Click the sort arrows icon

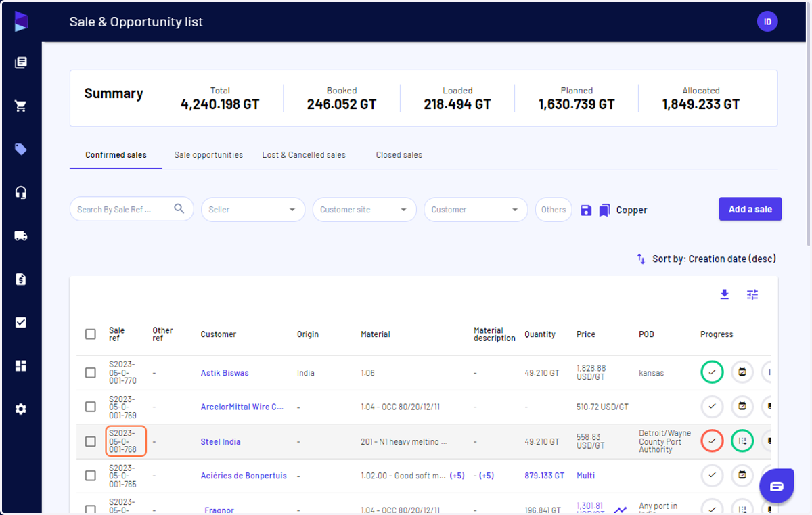point(641,259)
